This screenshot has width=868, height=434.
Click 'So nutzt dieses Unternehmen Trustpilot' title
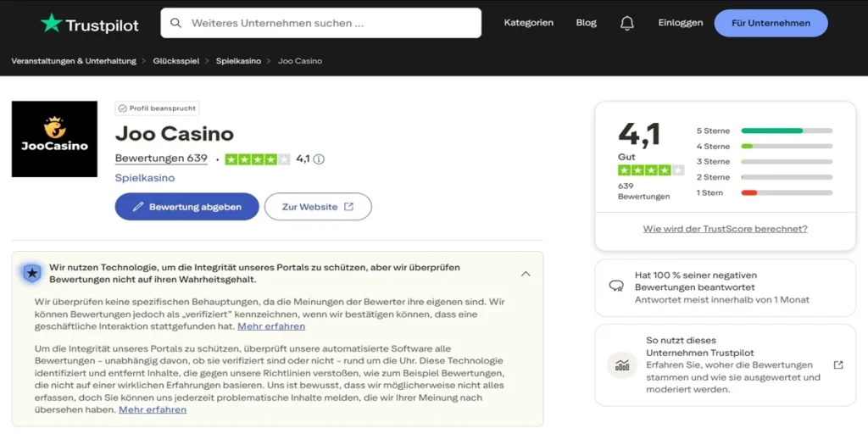(700, 347)
